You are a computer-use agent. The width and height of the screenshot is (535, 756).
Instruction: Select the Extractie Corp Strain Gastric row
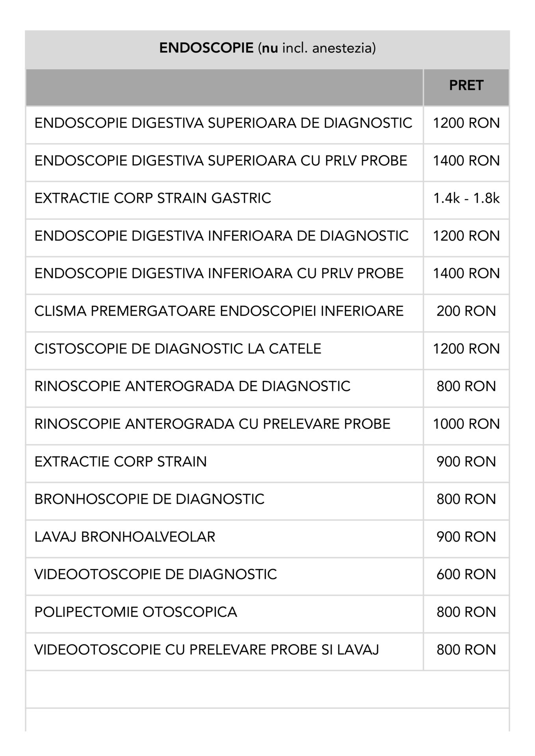pos(153,198)
